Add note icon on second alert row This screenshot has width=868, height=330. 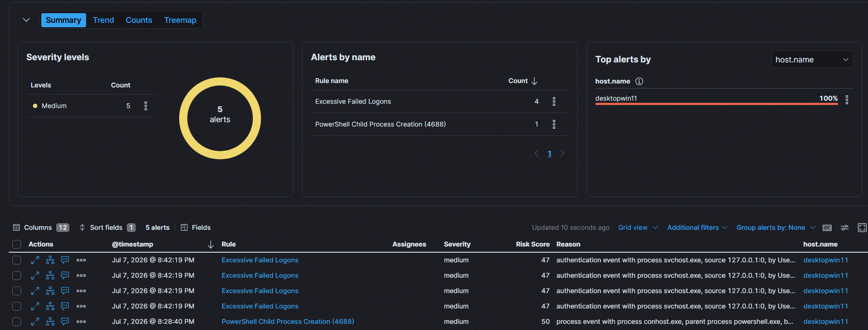pyautogui.click(x=65, y=276)
